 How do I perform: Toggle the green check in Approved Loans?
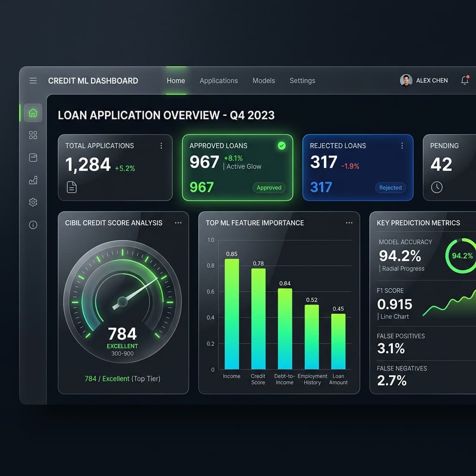pyautogui.click(x=282, y=145)
